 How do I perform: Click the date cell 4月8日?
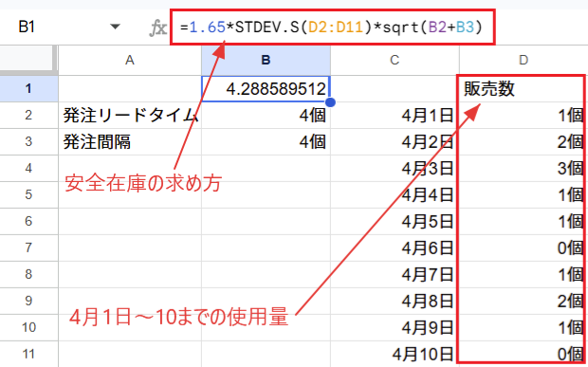pyautogui.click(x=395, y=301)
